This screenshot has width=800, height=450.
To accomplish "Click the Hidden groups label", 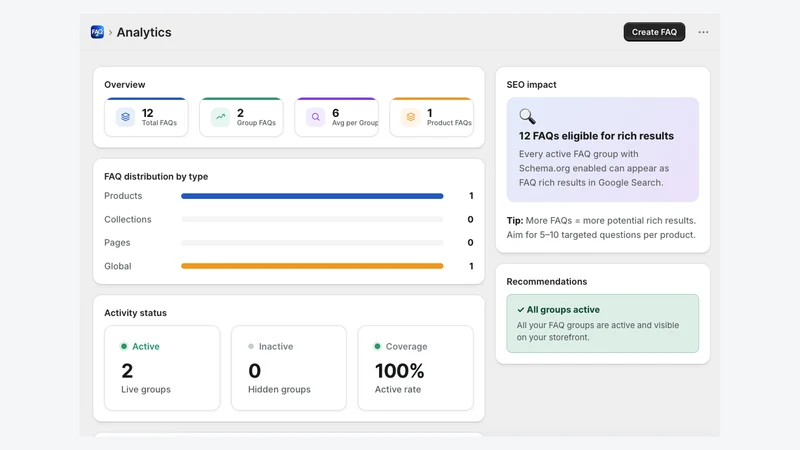I will (x=279, y=389).
